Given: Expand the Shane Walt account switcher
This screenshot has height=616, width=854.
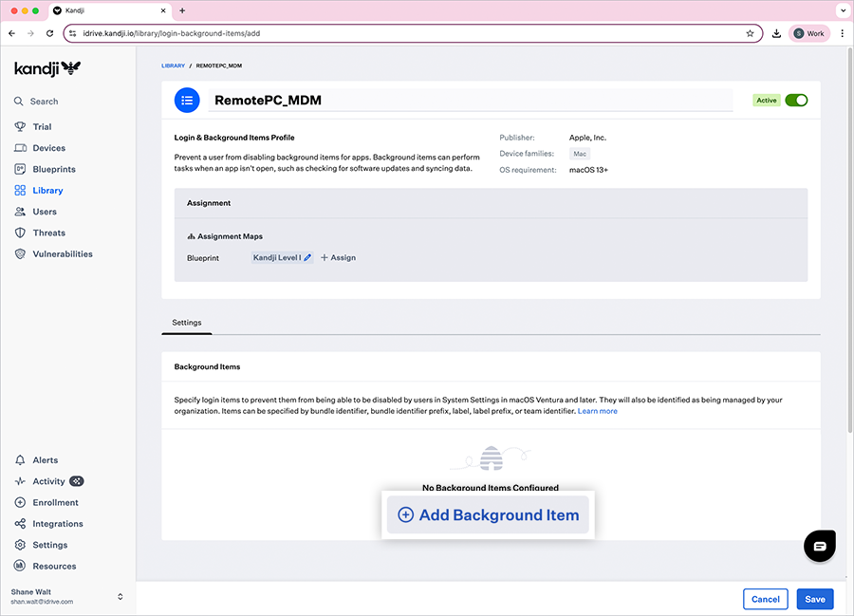Looking at the screenshot, I should [x=121, y=596].
